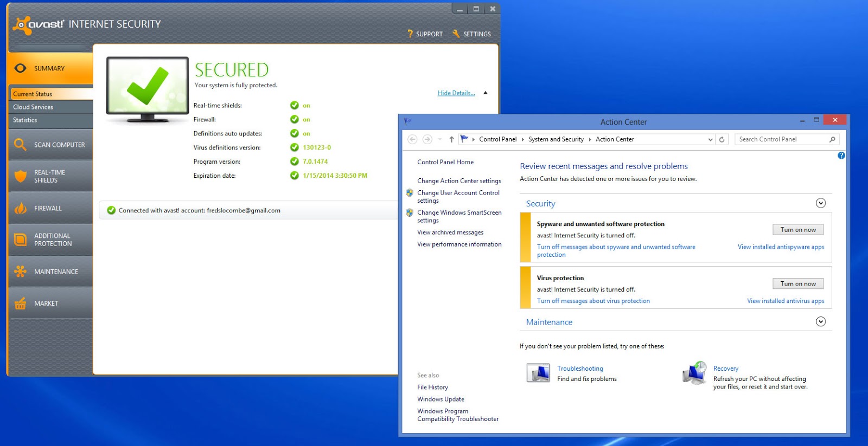868x446 pixels.
Task: Go to Real-Time Shields section
Action: [50, 176]
